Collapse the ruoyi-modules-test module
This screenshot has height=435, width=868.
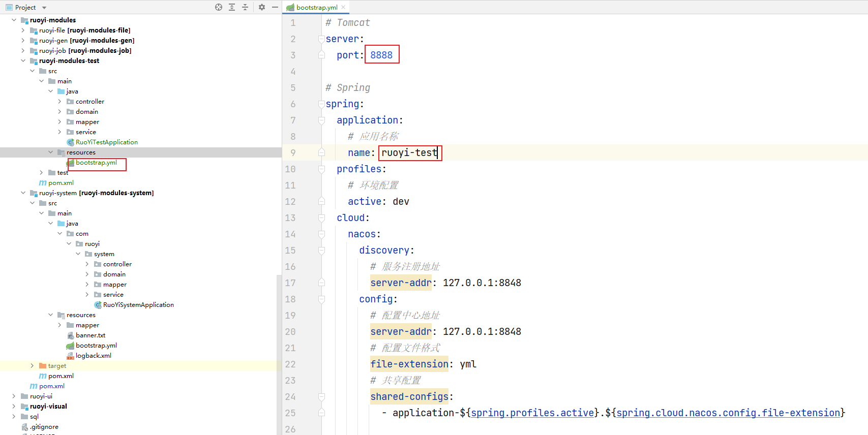tap(23, 60)
